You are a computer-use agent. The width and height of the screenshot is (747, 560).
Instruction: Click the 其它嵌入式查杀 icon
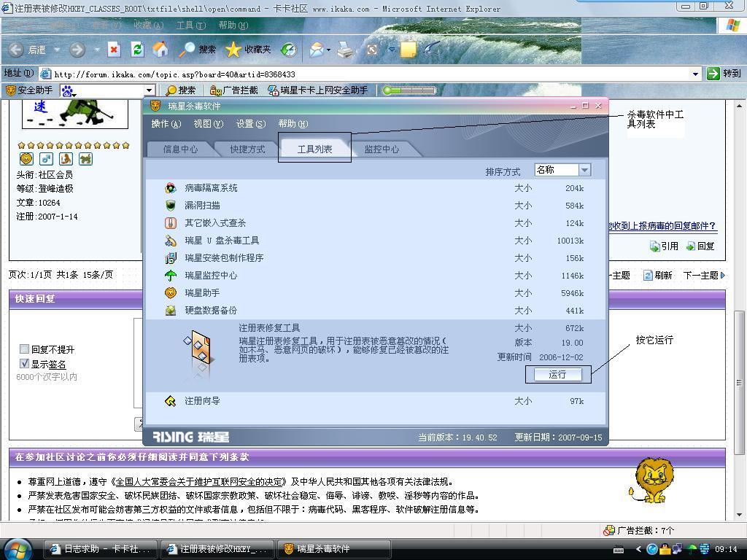point(171,223)
